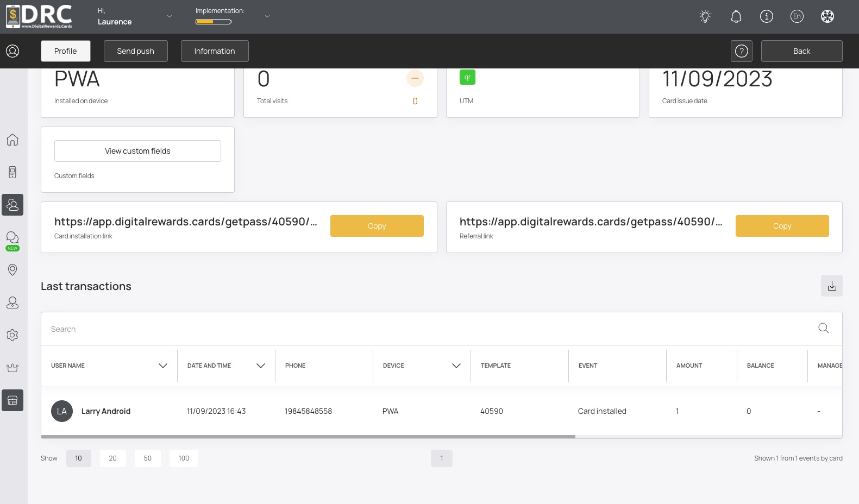Open the home dashboard sidebar icon
859x504 pixels.
12,140
